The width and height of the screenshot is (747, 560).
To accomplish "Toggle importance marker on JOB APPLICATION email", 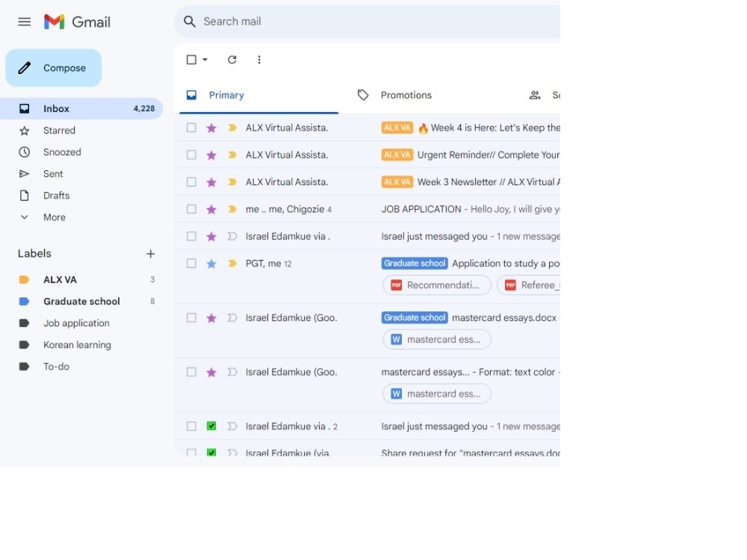I will click(x=232, y=209).
